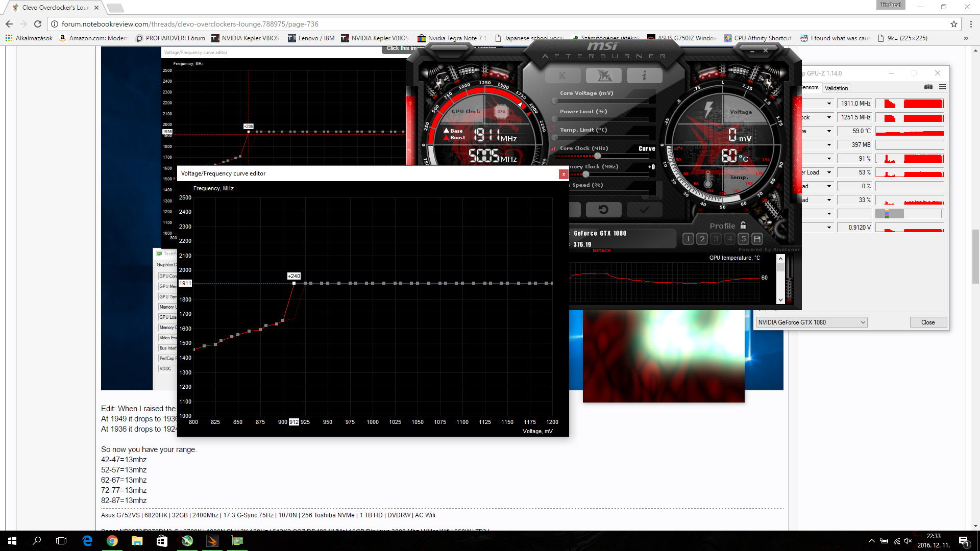The width and height of the screenshot is (980, 551).
Task: Launch Microsoft Edge from the taskbar
Action: (87, 541)
